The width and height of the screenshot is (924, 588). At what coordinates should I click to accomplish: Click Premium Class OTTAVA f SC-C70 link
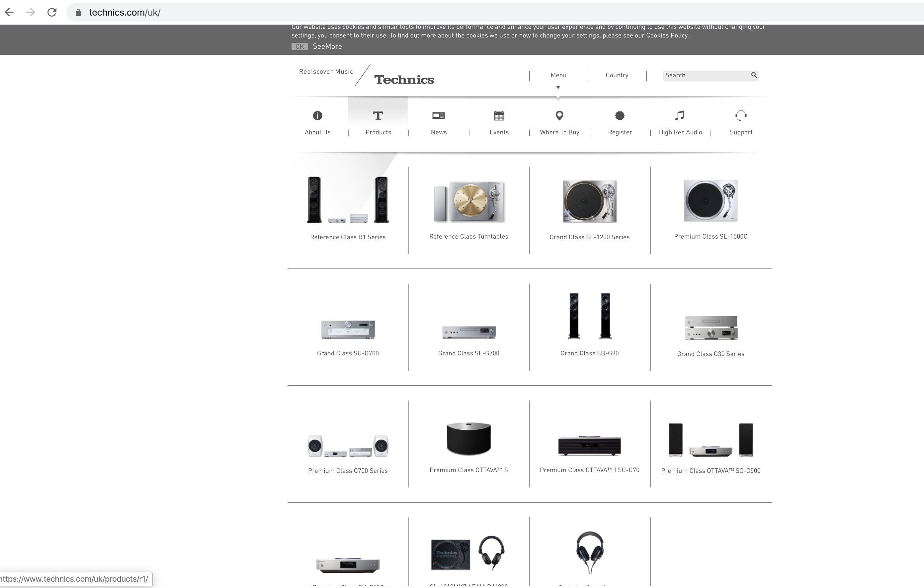(590, 470)
